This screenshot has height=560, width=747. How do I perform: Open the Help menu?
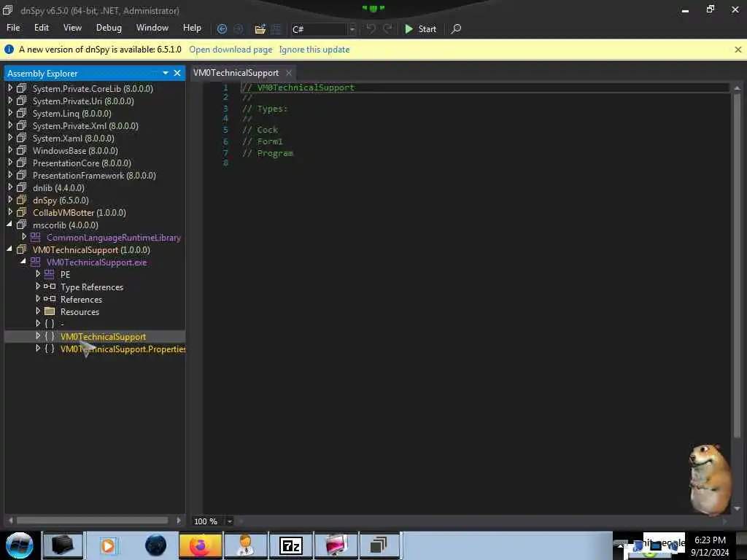[192, 28]
